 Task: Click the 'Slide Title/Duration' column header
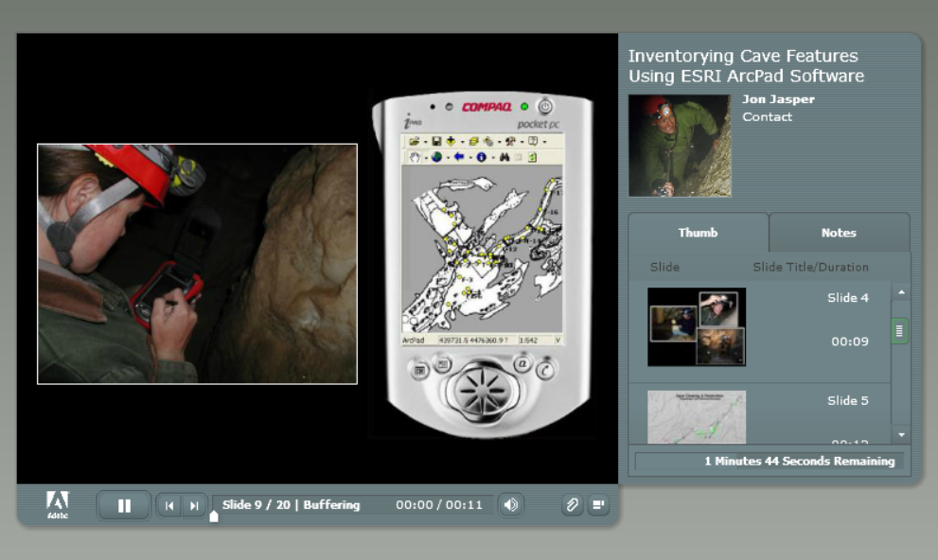coord(810,267)
